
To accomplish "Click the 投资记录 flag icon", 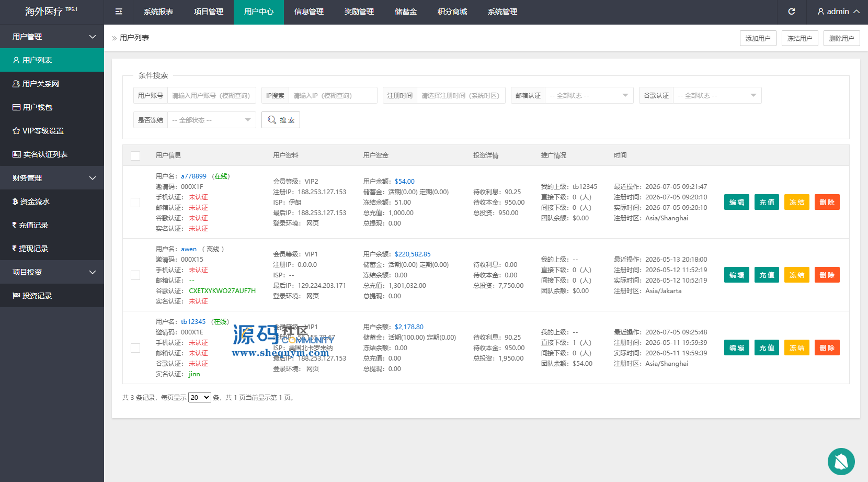I will [x=16, y=296].
